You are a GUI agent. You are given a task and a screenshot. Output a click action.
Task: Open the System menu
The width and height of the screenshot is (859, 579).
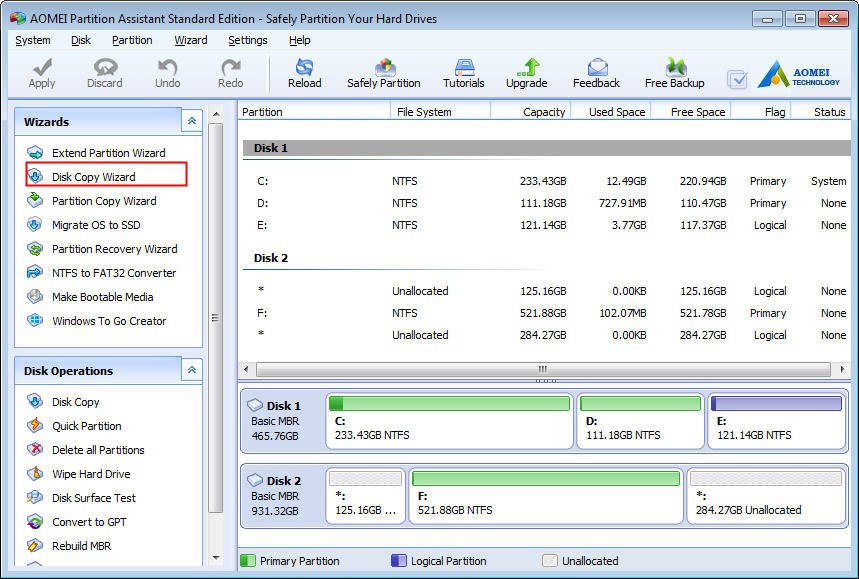[x=33, y=40]
